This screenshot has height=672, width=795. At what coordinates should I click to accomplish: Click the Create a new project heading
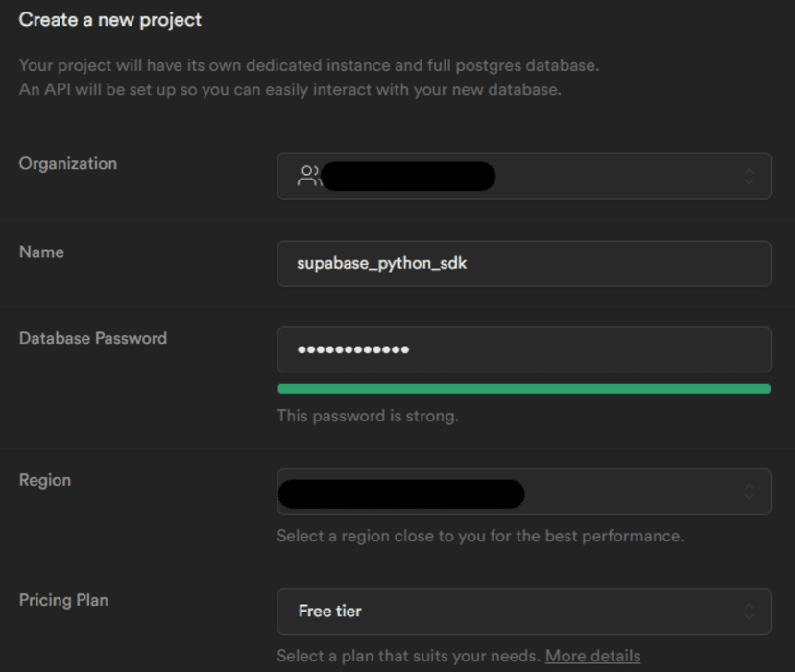(x=108, y=19)
